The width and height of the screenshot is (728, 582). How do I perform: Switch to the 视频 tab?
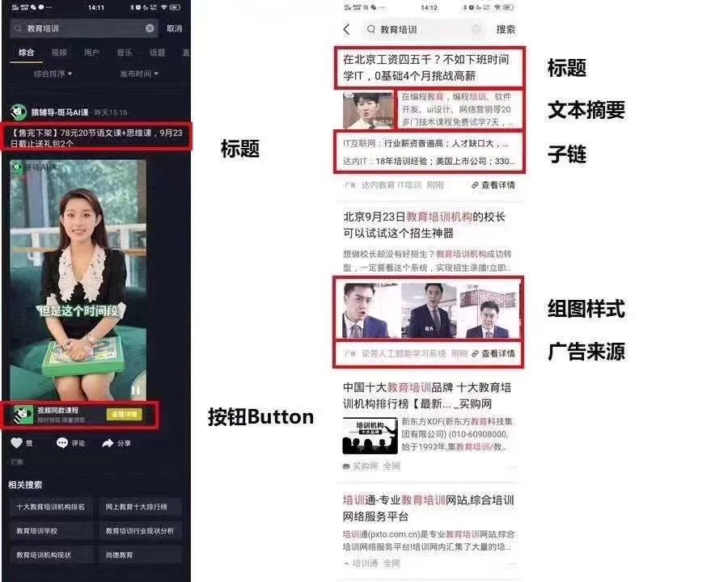point(59,53)
